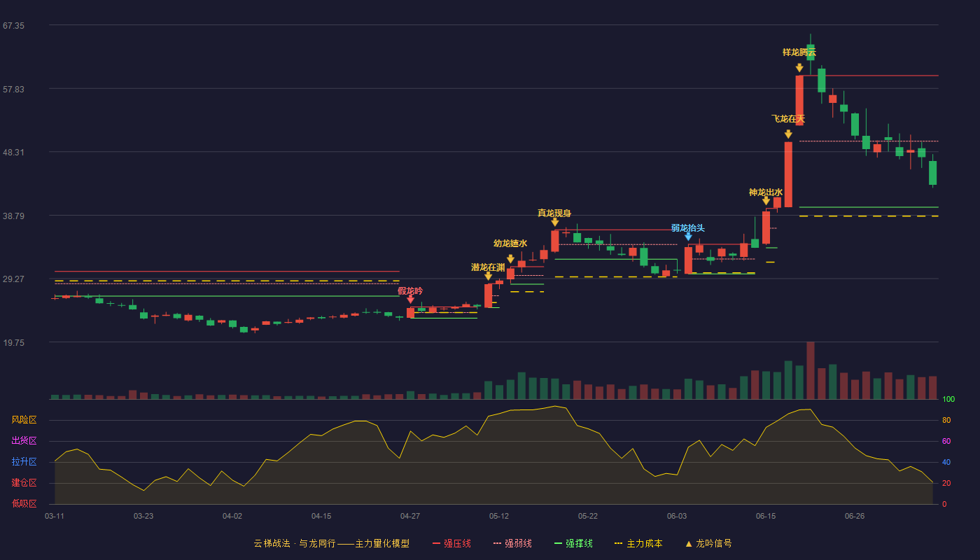This screenshot has height=560, width=980.
Task: Click the tall red candle below 祥龙腾云
Action: coord(799,100)
